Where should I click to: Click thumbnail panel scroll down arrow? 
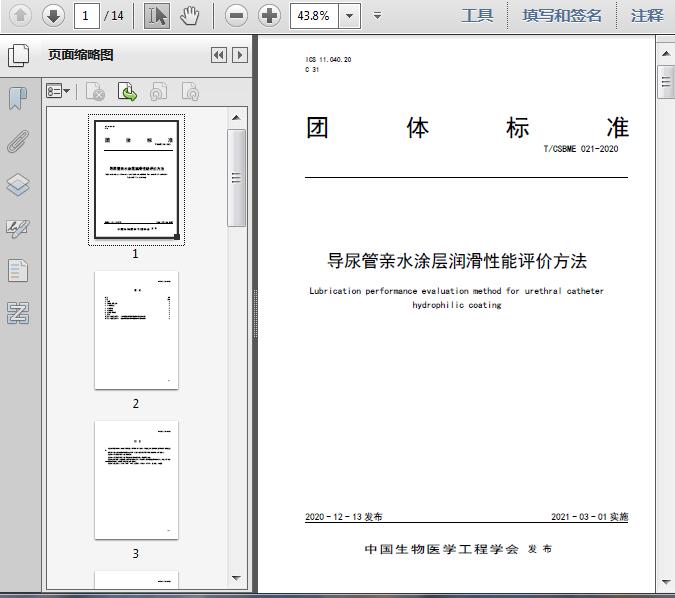pos(236,578)
